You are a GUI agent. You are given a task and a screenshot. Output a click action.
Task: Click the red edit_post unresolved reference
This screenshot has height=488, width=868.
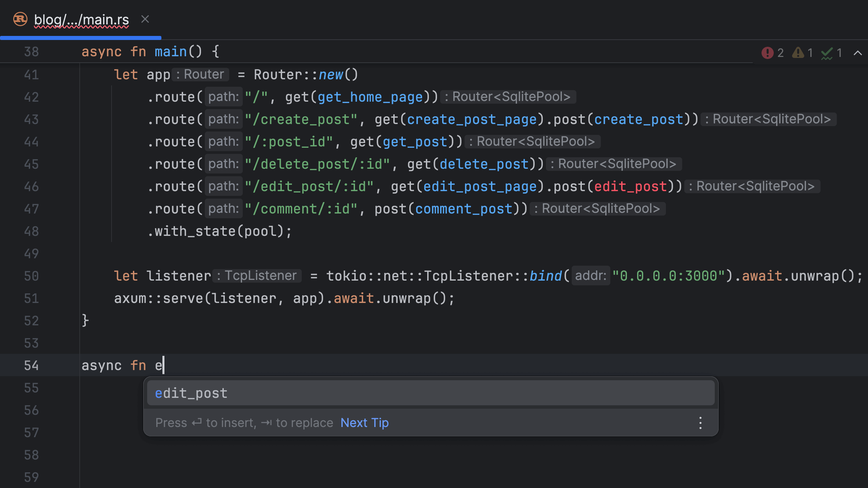click(x=630, y=186)
